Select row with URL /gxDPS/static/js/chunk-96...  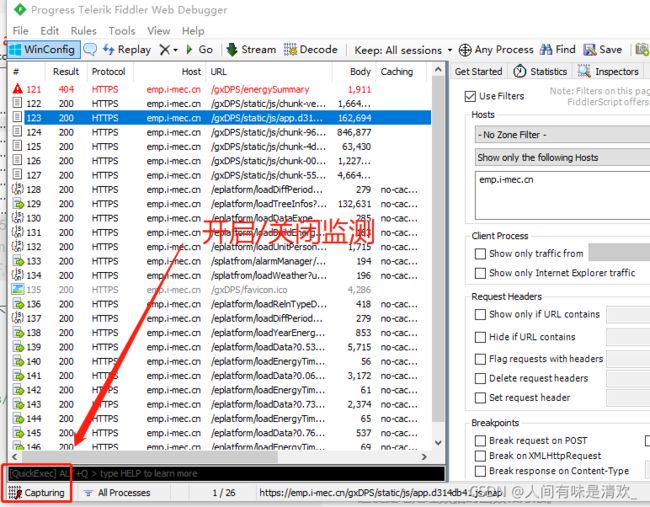222,132
